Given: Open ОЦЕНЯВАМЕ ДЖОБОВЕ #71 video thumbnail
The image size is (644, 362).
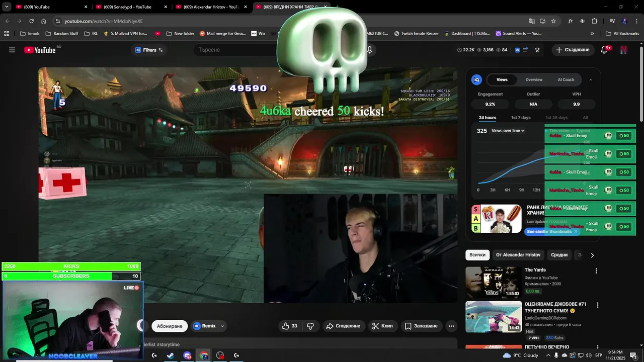Looking at the screenshot, I should pyautogui.click(x=494, y=317).
